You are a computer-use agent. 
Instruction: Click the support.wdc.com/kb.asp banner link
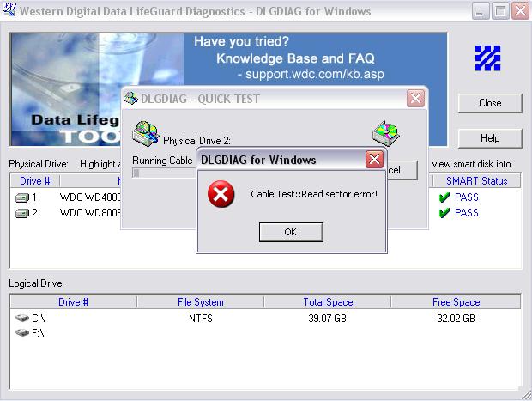tap(315, 74)
